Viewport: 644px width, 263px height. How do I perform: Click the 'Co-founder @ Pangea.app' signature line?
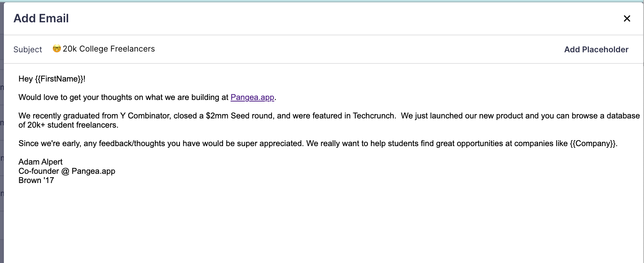pyautogui.click(x=67, y=171)
